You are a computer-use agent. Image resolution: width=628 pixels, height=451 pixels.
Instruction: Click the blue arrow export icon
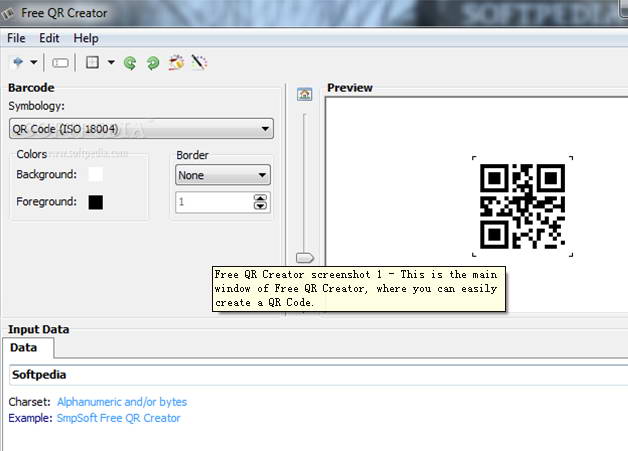pyautogui.click(x=18, y=62)
